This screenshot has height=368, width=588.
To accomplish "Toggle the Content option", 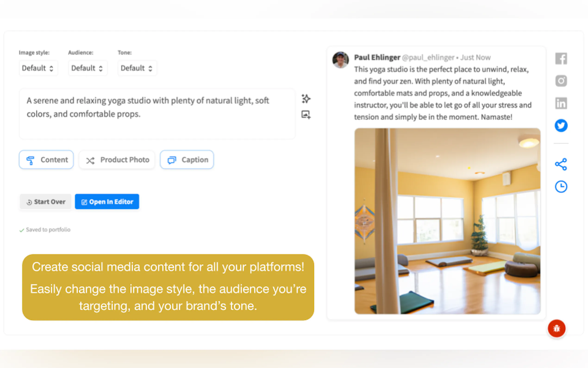I will [x=46, y=160].
